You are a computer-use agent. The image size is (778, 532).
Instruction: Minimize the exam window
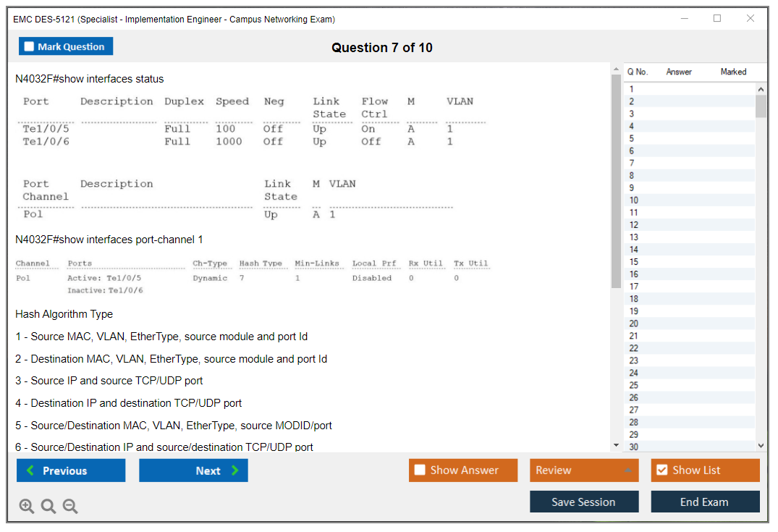pos(684,19)
